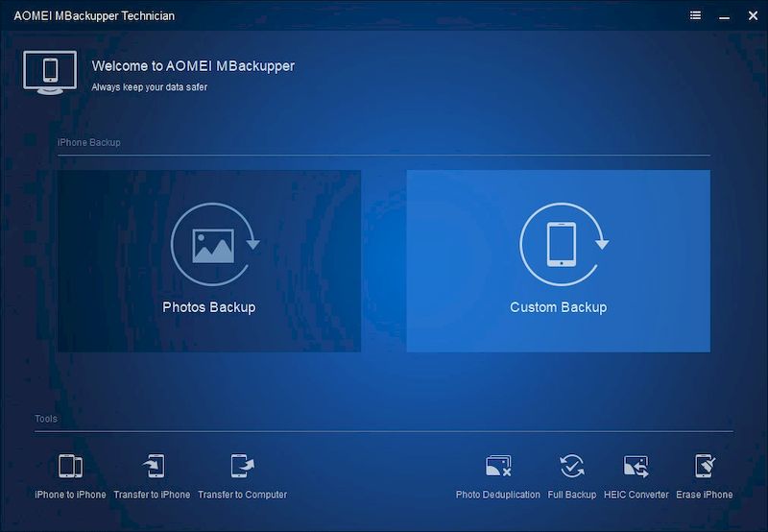The image size is (768, 532).
Task: Close the AOMEI MBackupper window
Action: [754, 15]
